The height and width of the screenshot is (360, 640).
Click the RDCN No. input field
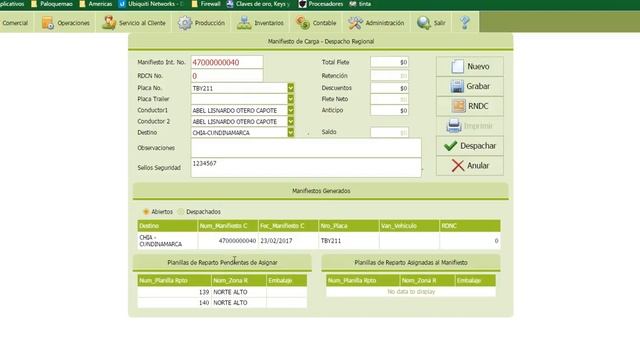pyautogui.click(x=227, y=76)
